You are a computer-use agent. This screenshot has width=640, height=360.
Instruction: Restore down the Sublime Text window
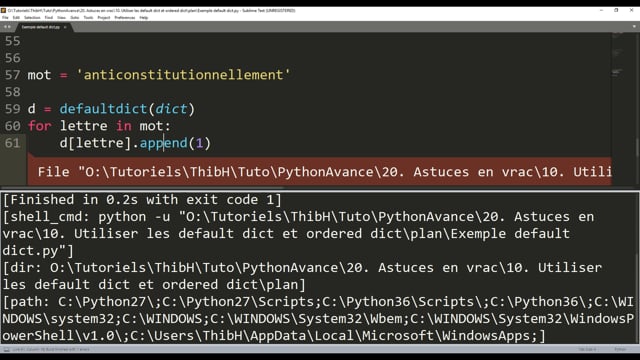point(616,10)
